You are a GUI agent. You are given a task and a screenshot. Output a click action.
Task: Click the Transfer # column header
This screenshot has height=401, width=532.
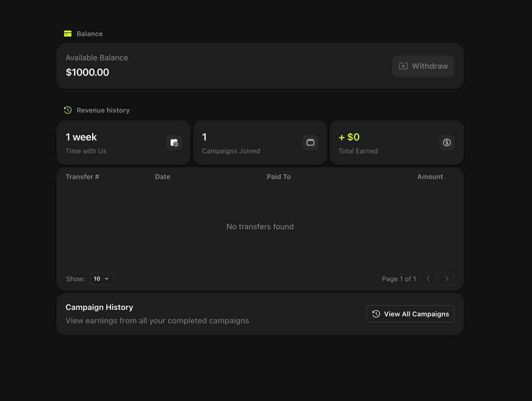point(82,176)
